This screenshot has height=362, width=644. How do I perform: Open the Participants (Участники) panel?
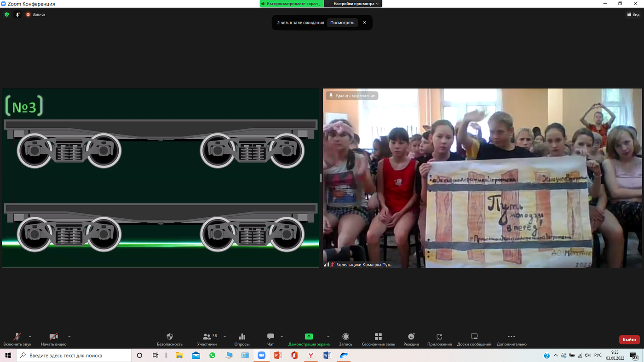pyautogui.click(x=207, y=337)
